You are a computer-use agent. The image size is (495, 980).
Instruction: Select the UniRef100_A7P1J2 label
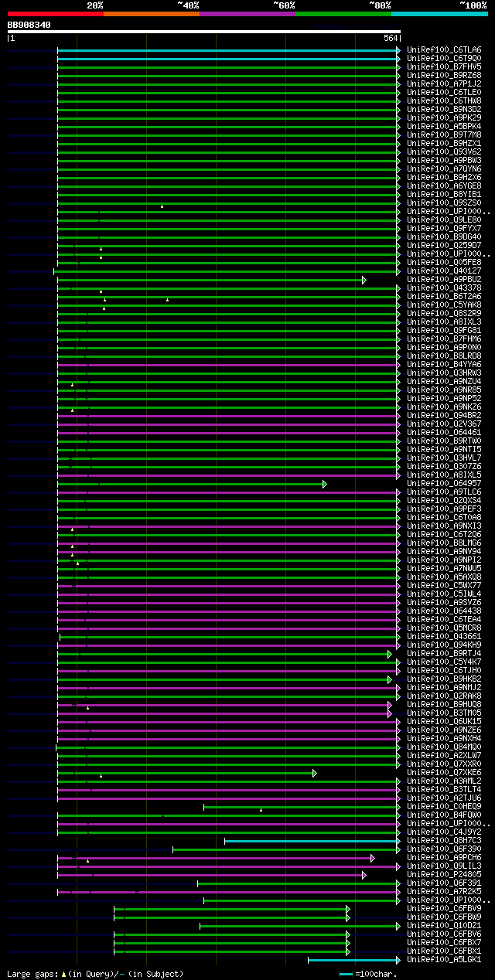(444, 83)
